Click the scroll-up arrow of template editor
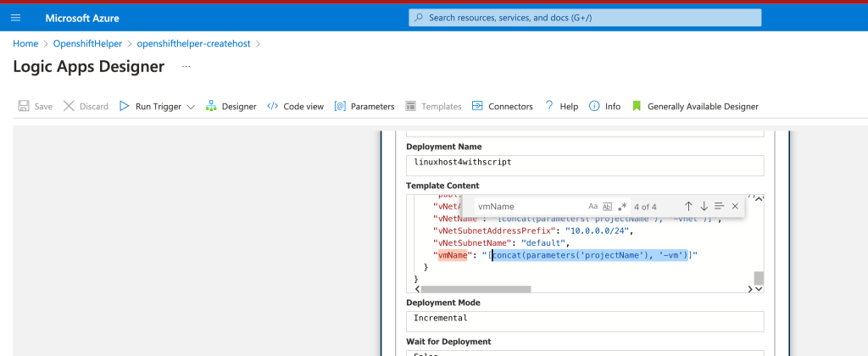The width and height of the screenshot is (868, 356). tap(759, 198)
